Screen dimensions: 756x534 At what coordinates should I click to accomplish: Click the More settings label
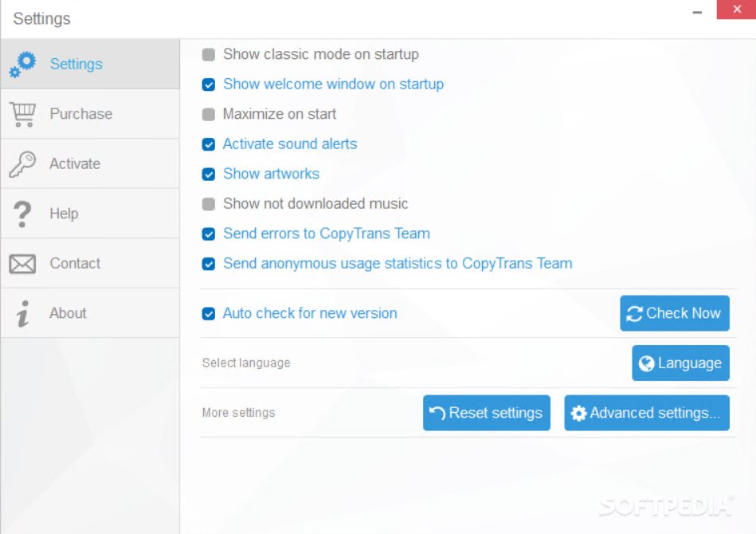coord(238,413)
